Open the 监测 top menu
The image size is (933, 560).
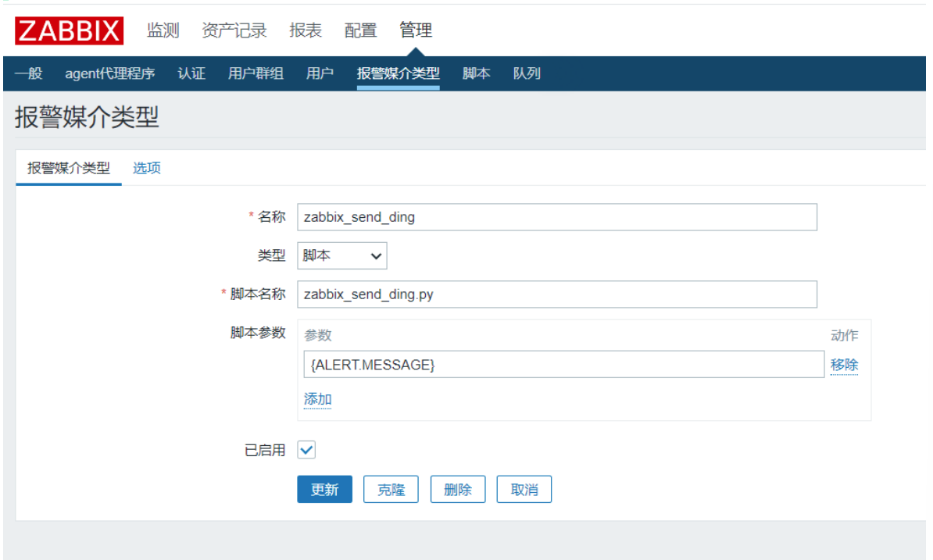pos(163,30)
